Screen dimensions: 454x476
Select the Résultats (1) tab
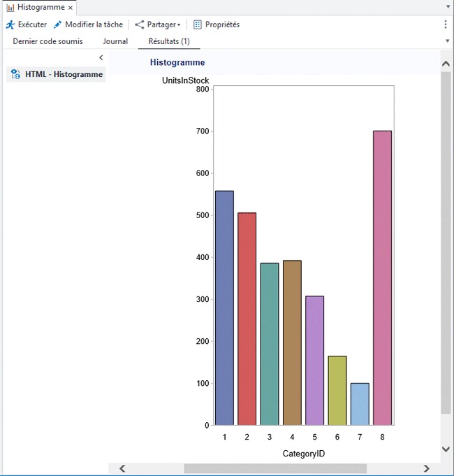(x=169, y=41)
